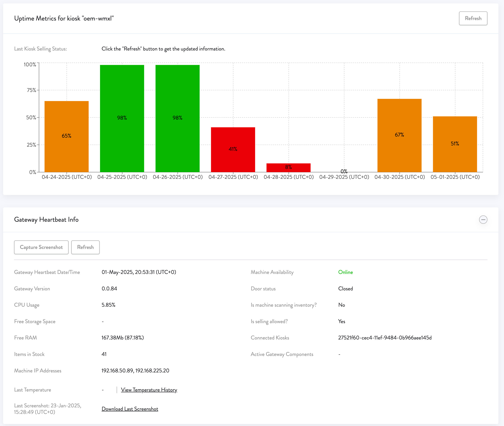504x426 pixels.
Task: Refresh the Gateway Heartbeat info
Action: 85,247
